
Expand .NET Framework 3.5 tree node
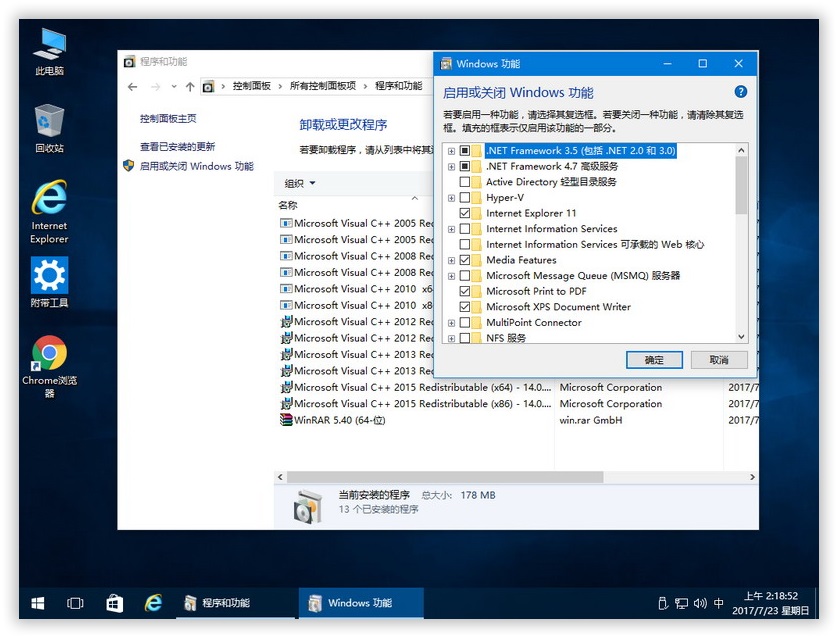click(451, 151)
